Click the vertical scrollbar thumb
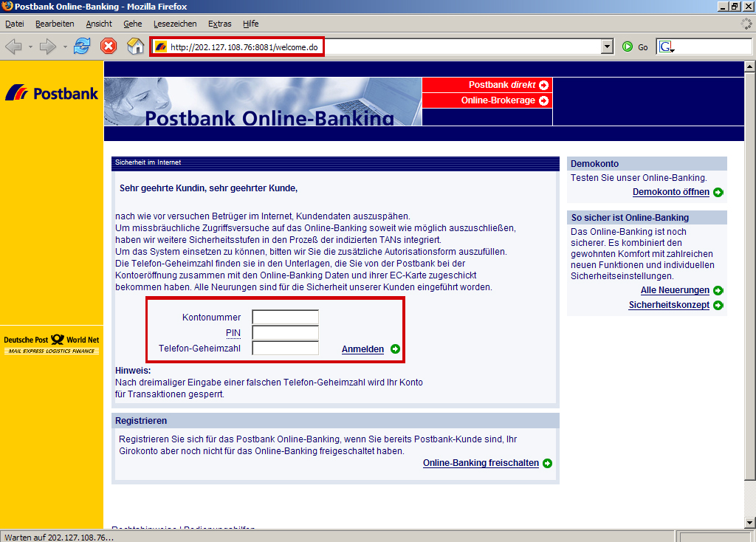The height and width of the screenshot is (542, 756). [750, 276]
